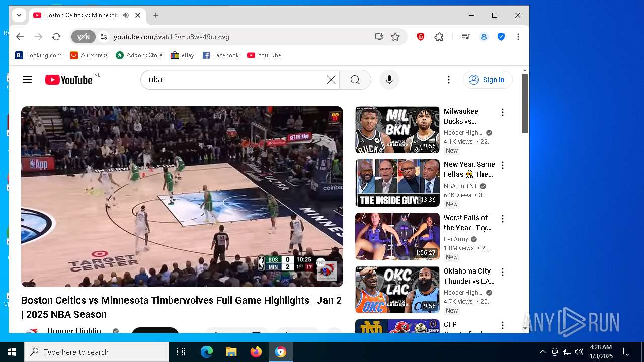The width and height of the screenshot is (644, 362).
Task: Click NBA on TNT channel name
Action: click(460, 186)
